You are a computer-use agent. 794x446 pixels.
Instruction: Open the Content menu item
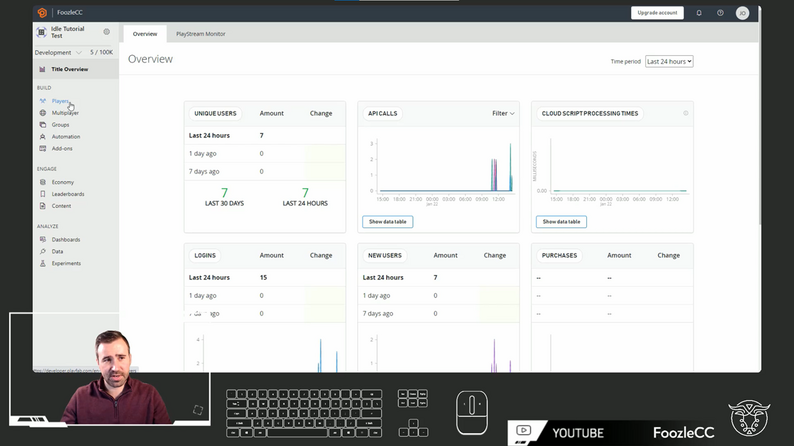[61, 206]
